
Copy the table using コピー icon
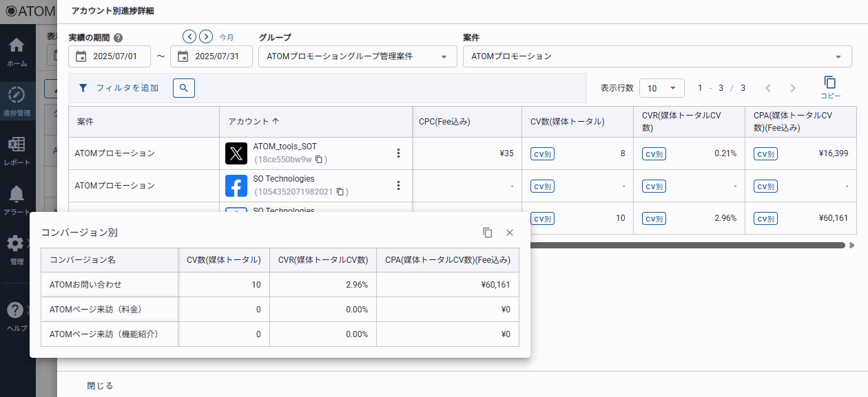pos(830,87)
